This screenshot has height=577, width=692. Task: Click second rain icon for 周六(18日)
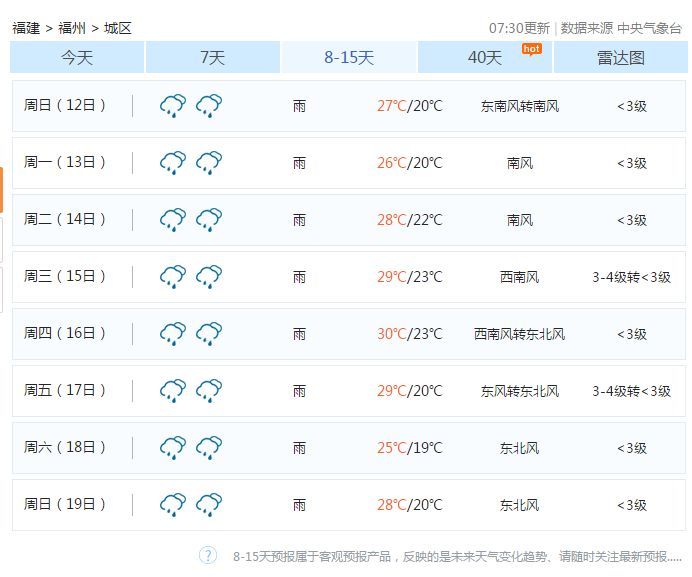click(209, 447)
